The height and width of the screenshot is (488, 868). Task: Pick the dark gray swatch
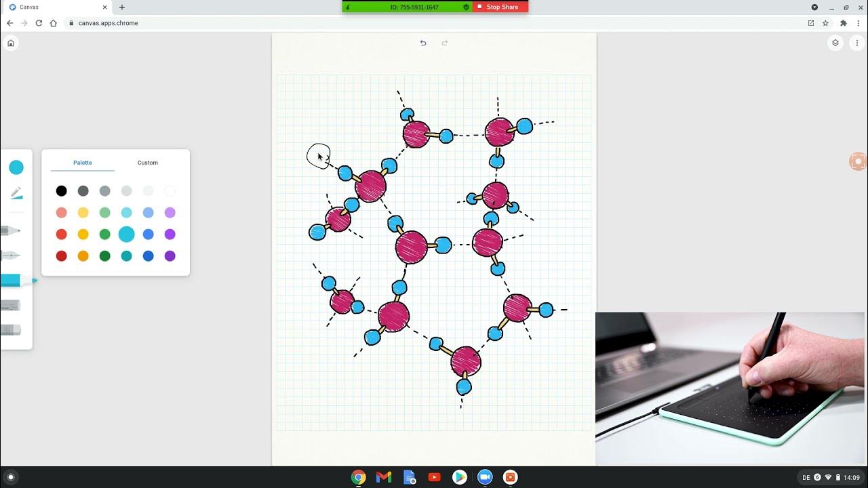(83, 191)
